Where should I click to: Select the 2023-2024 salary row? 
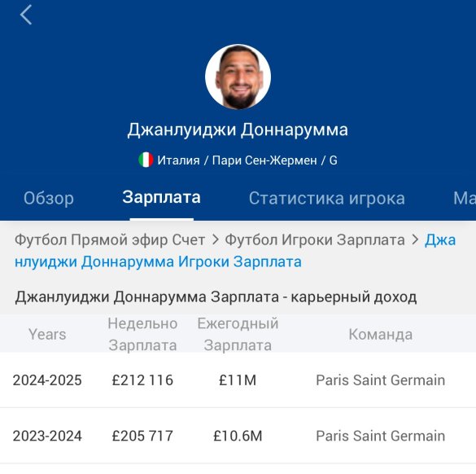click(238, 436)
